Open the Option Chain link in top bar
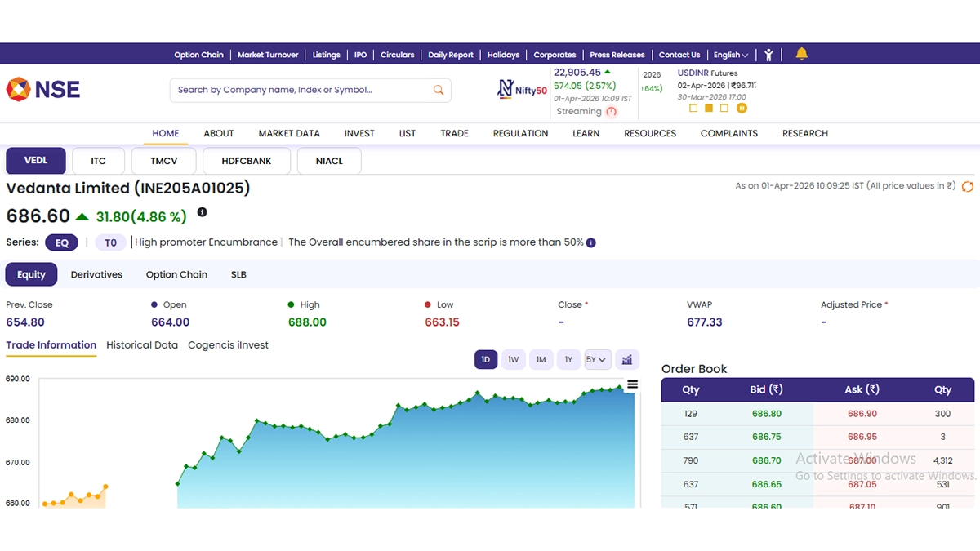The width and height of the screenshot is (980, 551). coord(198,55)
